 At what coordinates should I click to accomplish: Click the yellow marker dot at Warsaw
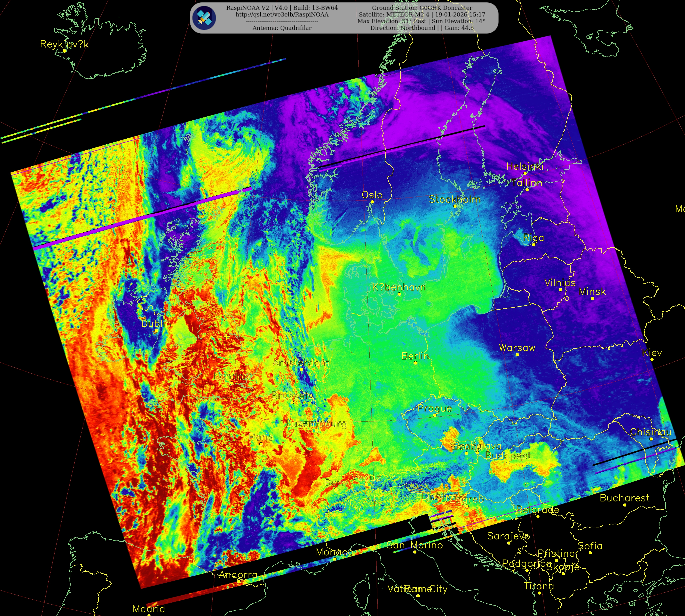517,354
